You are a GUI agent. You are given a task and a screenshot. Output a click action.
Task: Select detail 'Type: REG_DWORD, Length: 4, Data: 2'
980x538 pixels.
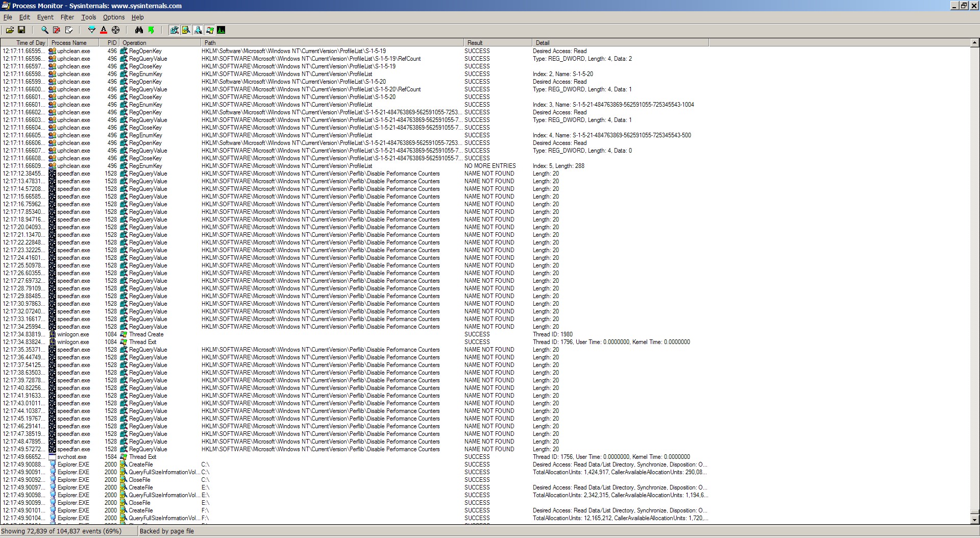(x=582, y=59)
